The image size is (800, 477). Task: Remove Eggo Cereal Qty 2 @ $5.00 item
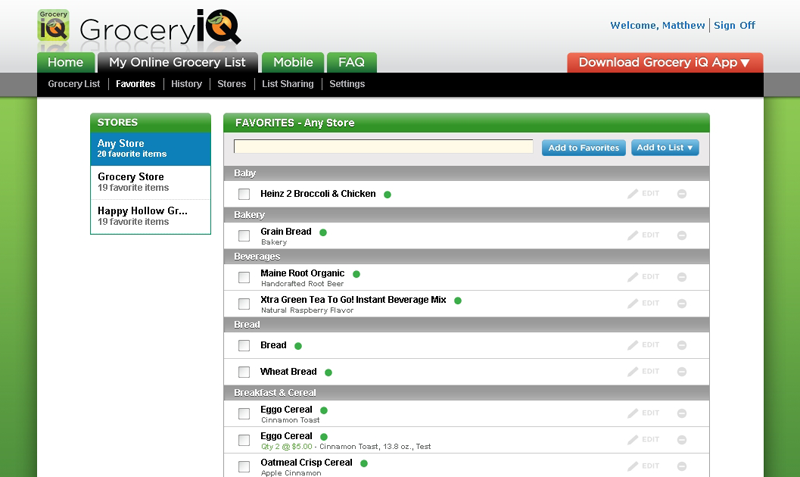(x=682, y=440)
